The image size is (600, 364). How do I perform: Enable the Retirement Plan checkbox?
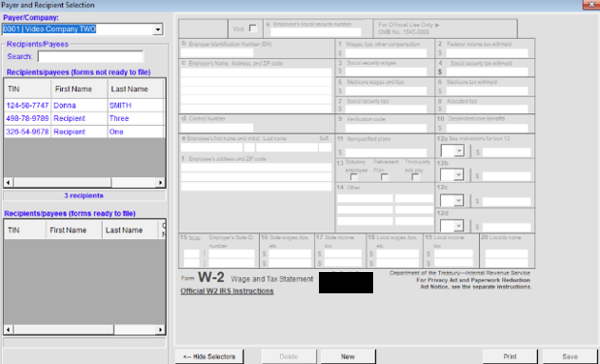pos(385,177)
